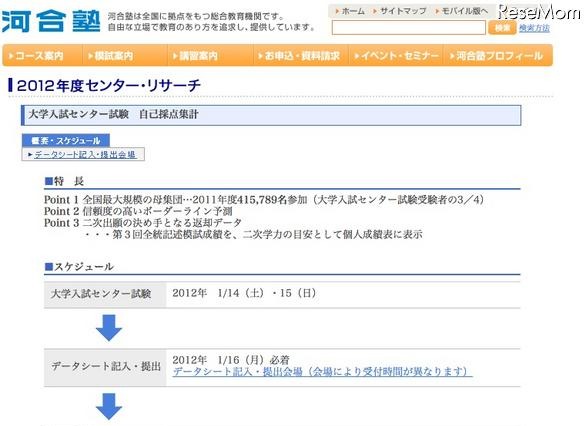The height and width of the screenshot is (426, 586).
Task: Open the ホーム link
Action: coord(351,11)
